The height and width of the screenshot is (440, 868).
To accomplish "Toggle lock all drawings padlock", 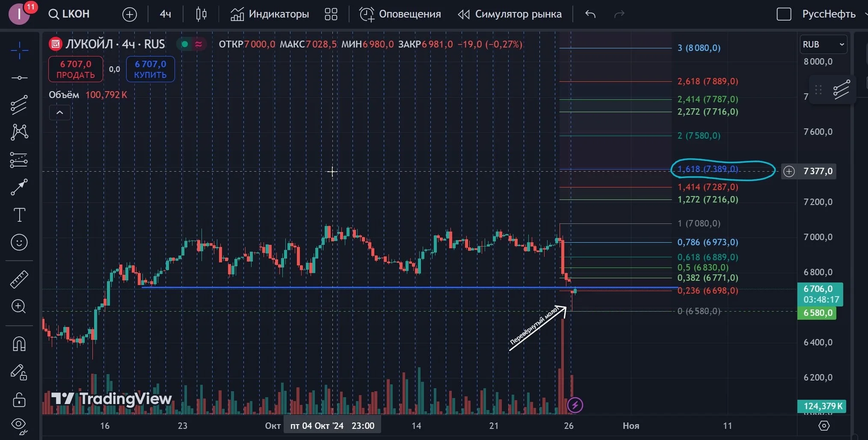I will tap(19, 400).
